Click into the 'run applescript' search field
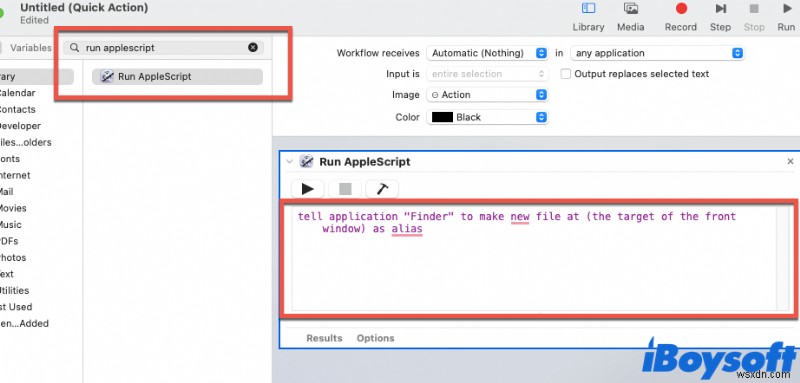Viewport: 800px width, 383px height. tap(163, 47)
